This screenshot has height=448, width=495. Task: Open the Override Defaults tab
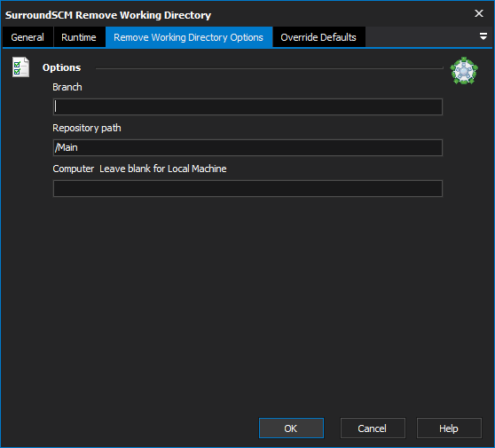[318, 37]
